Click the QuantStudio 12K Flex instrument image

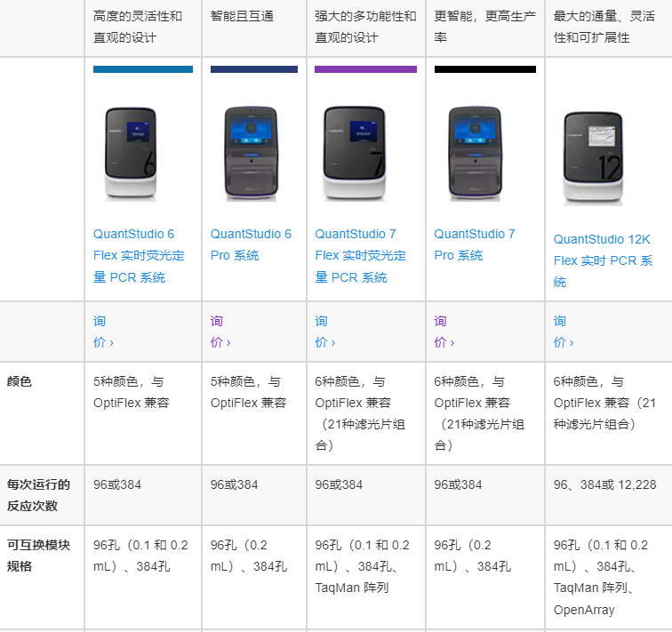(x=593, y=158)
